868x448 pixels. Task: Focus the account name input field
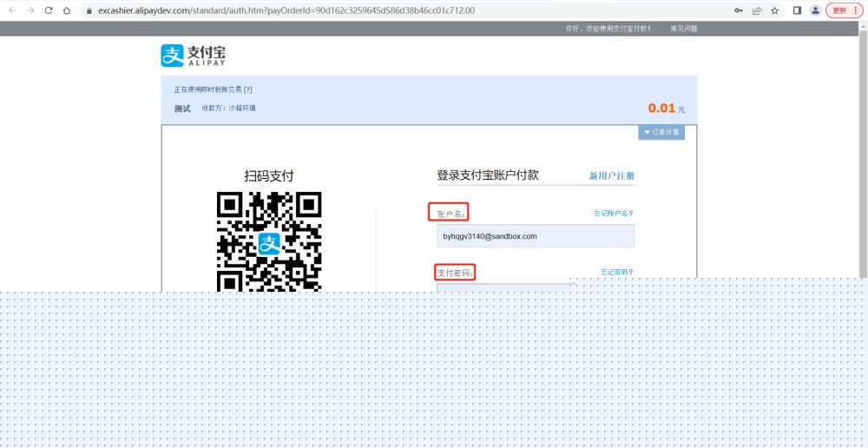pos(536,236)
